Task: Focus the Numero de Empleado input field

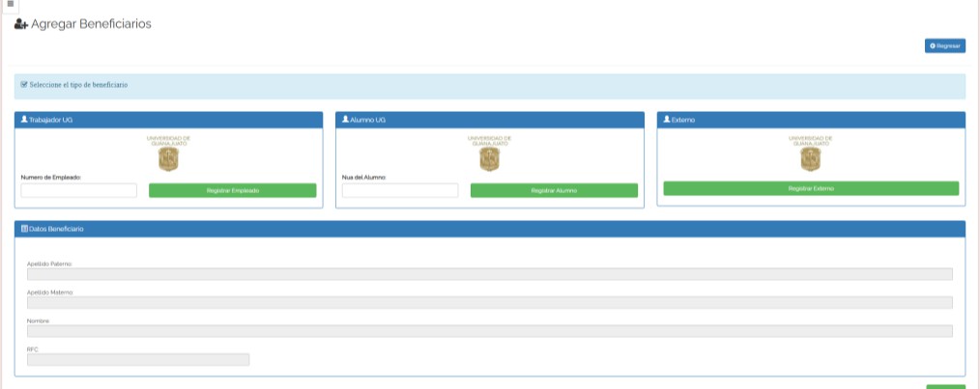Action: (79, 191)
